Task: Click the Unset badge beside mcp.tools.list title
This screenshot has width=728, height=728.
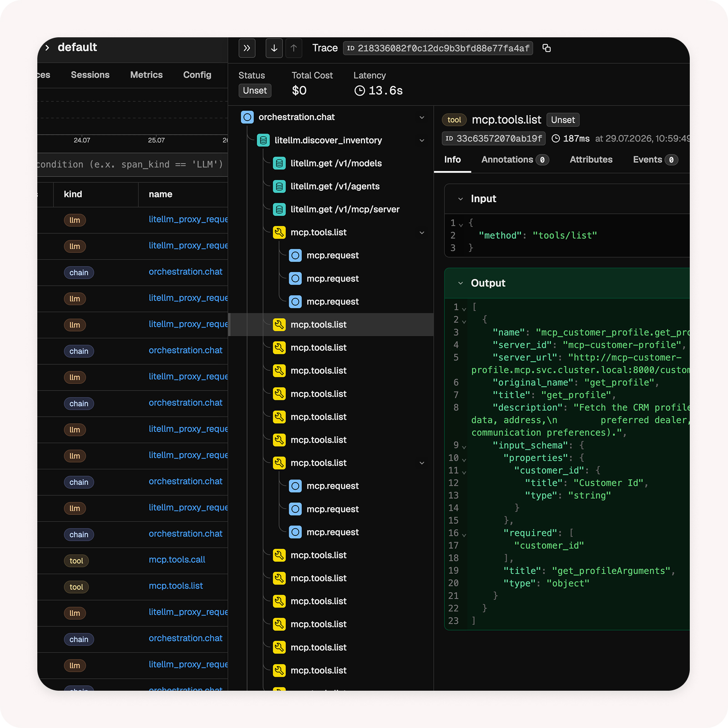Action: [563, 120]
